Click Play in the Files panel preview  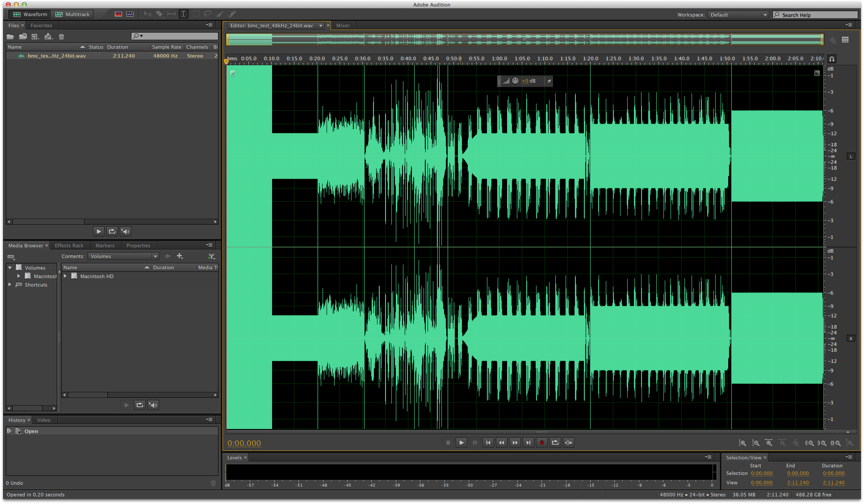99,232
